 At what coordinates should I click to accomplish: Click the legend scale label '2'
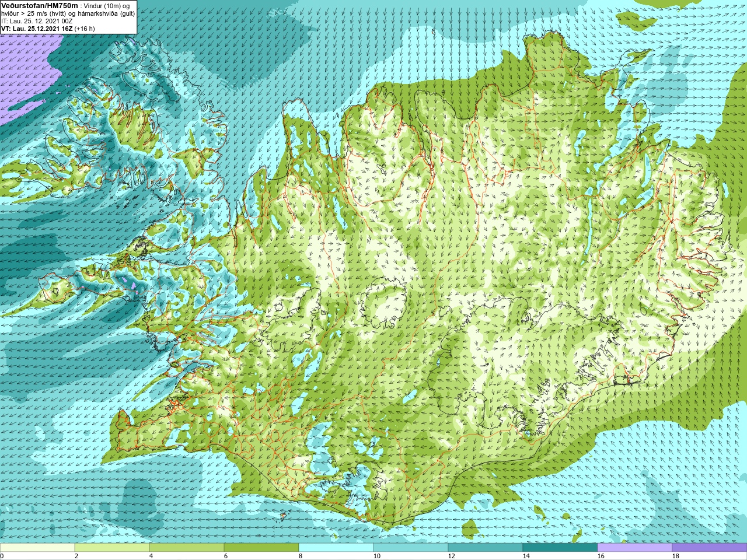point(76,556)
